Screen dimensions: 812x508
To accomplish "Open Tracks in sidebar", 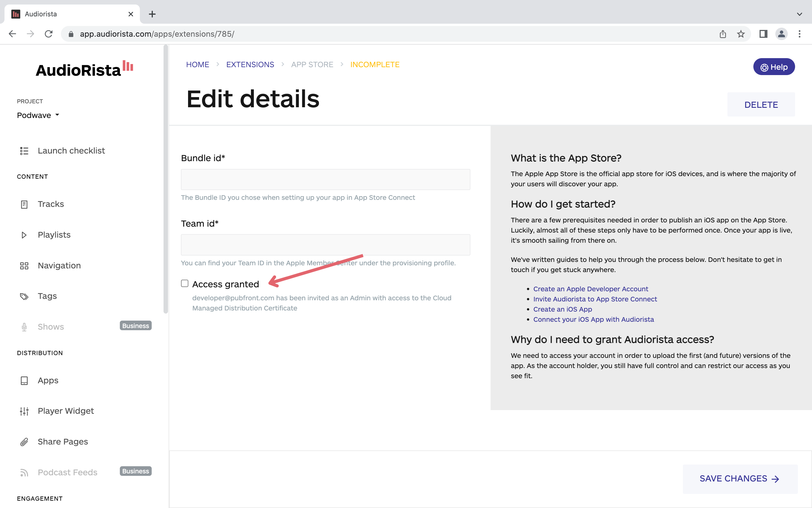I will [x=51, y=204].
